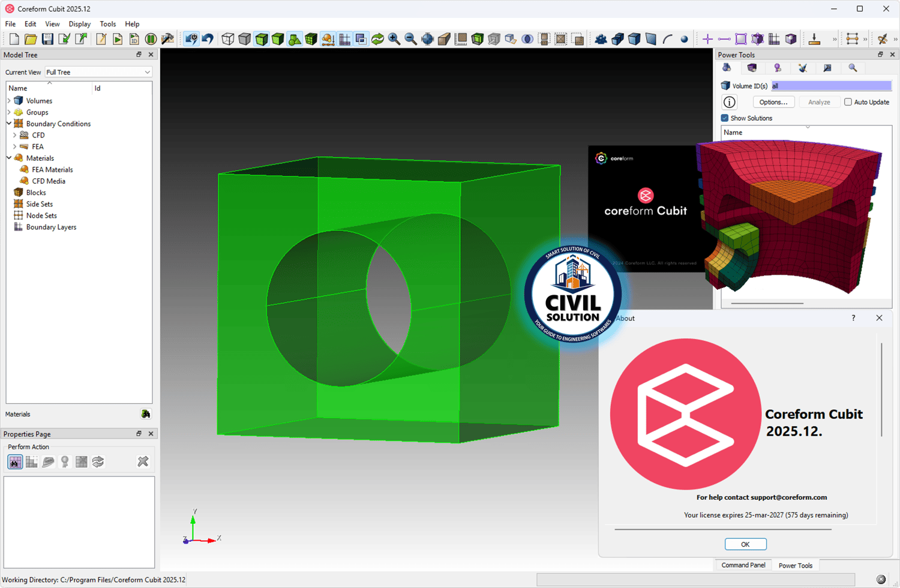Select Boundary Layers in the Model Tree
Screen dimensions: 900x588
tap(51, 227)
